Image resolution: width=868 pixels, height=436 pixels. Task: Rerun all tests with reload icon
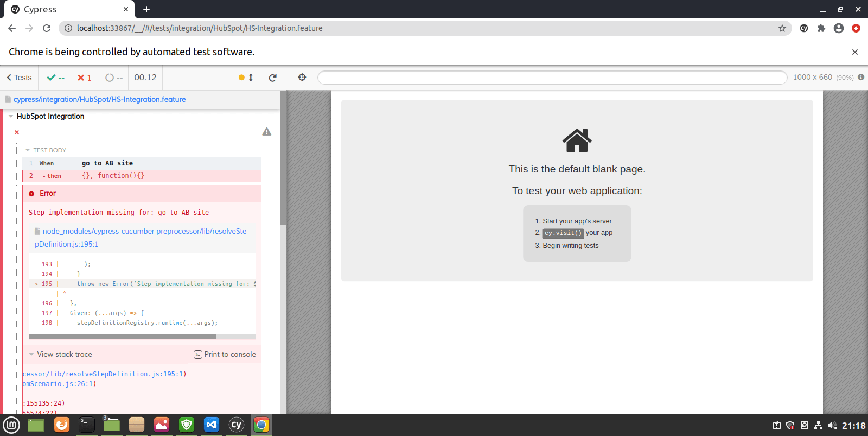tap(273, 78)
